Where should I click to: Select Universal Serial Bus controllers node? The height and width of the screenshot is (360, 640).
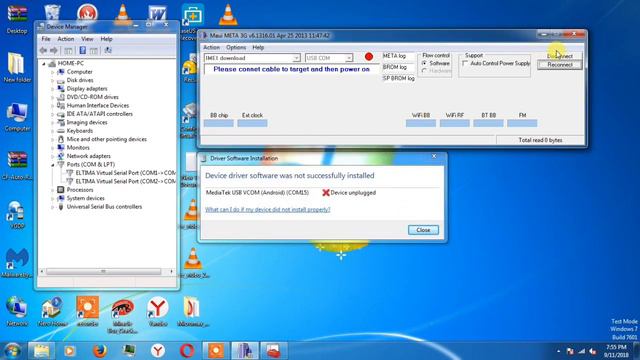click(x=104, y=207)
